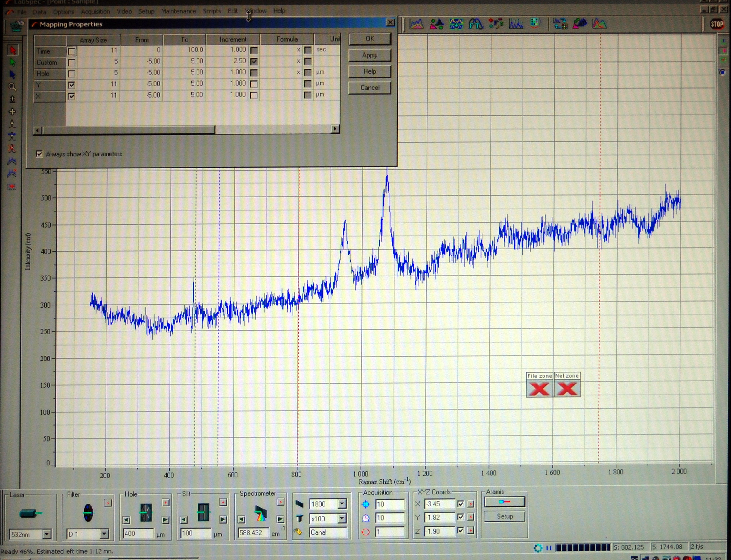
Task: Open the x100 objective dropdown
Action: (x=342, y=518)
